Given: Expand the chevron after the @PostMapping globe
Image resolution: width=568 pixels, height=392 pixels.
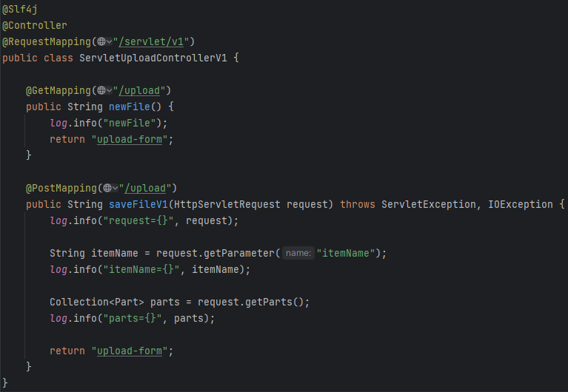Looking at the screenshot, I should click(116, 189).
